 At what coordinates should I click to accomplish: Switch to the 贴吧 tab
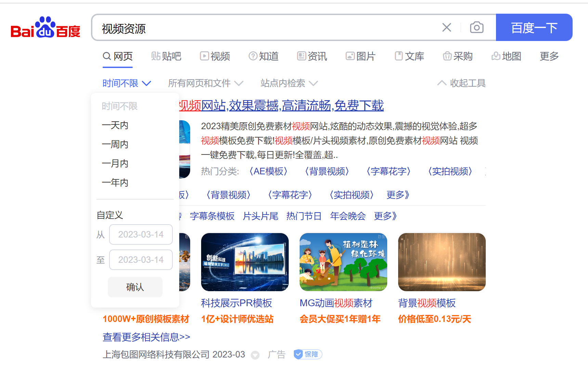tap(166, 56)
